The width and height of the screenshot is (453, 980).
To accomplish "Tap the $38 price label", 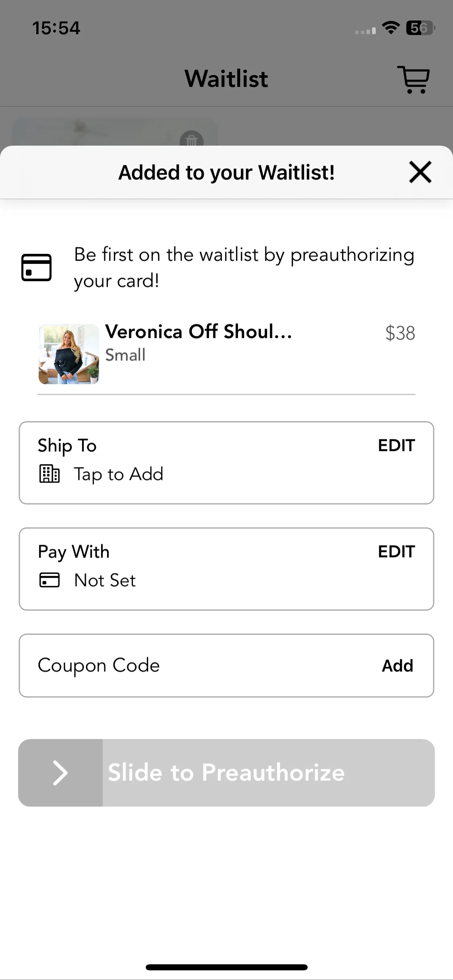I will 400,333.
